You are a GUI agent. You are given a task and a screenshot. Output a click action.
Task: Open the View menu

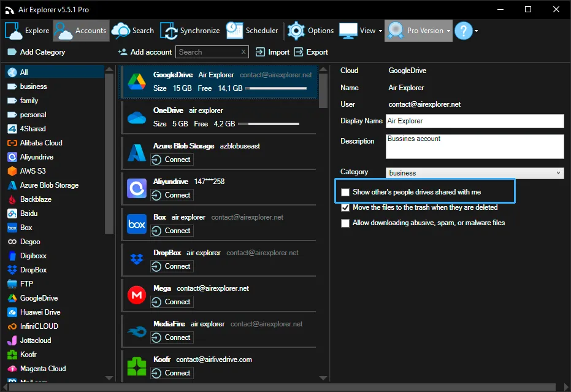(361, 31)
